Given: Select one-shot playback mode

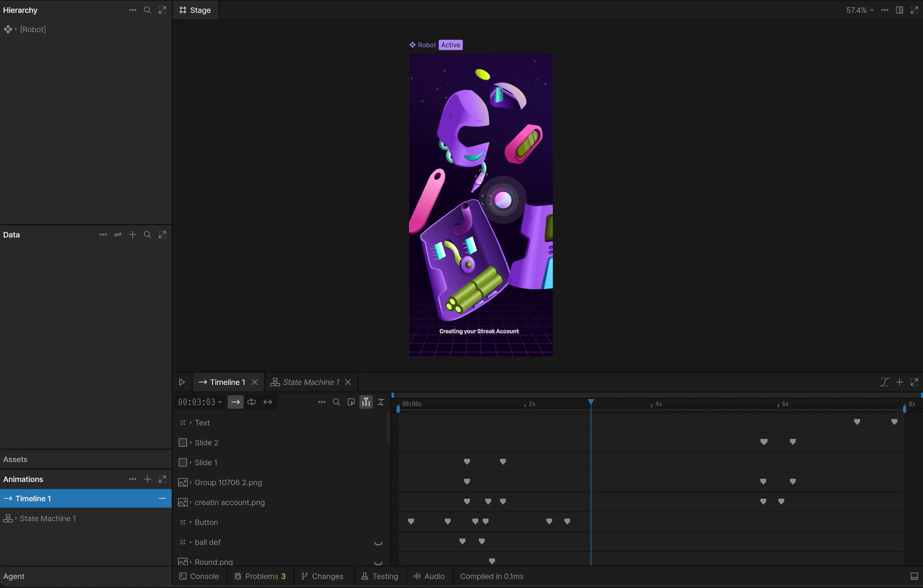Looking at the screenshot, I should 235,402.
